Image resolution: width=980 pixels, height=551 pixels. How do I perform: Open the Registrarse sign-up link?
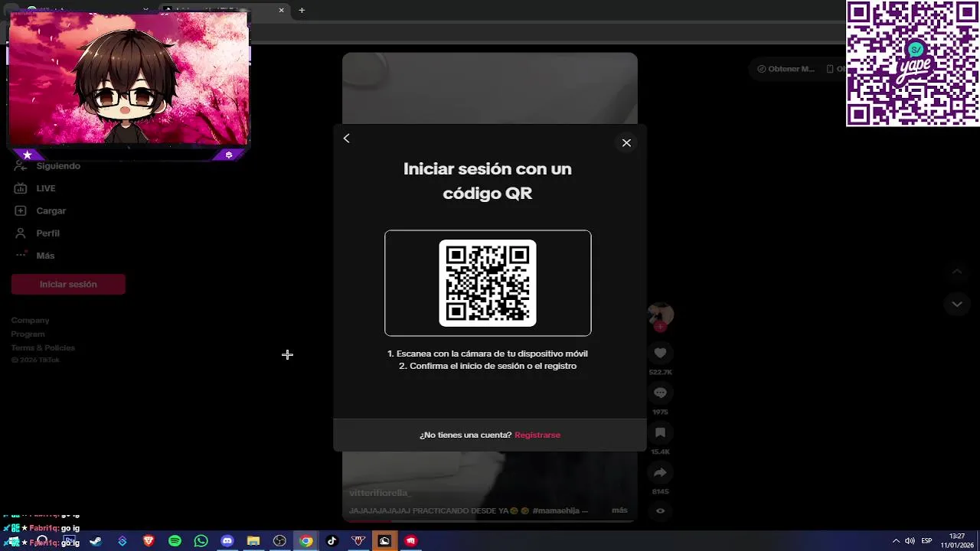[537, 435]
